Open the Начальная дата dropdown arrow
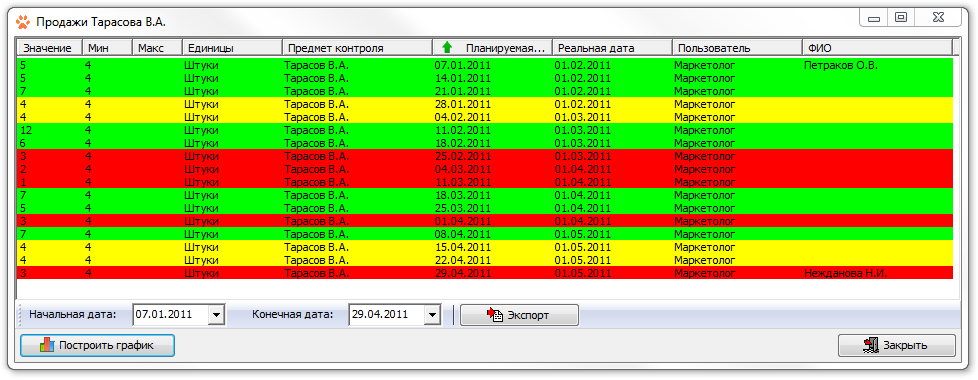Viewport: 978px width, 380px height. coord(216,315)
